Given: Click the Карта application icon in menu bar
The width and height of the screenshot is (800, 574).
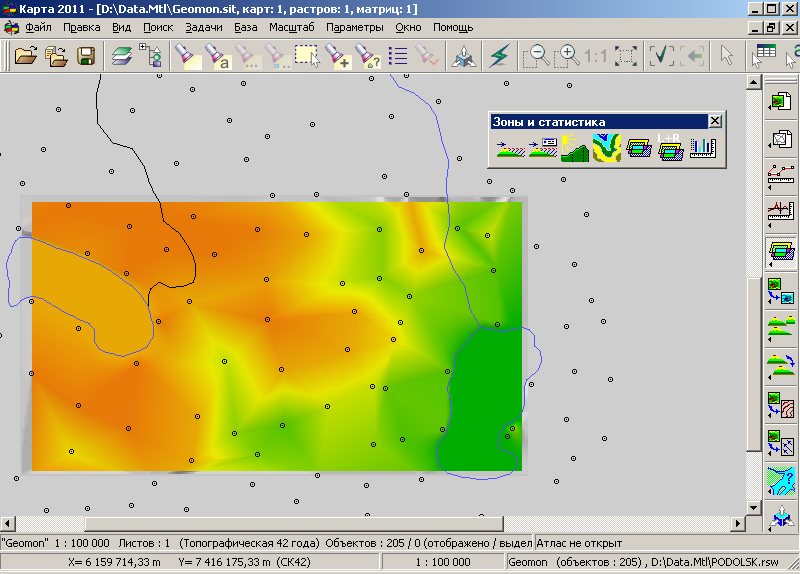Looking at the screenshot, I should (11, 27).
